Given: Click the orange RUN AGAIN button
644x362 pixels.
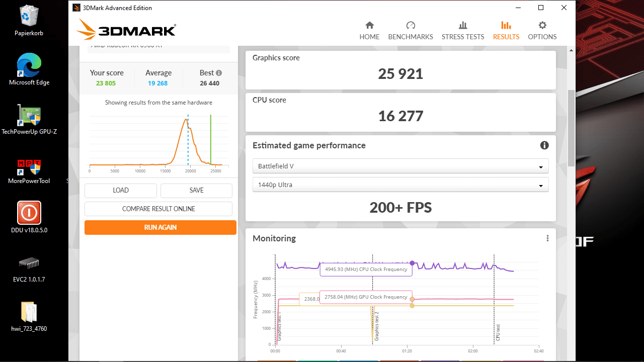Looking at the screenshot, I should (x=160, y=227).
